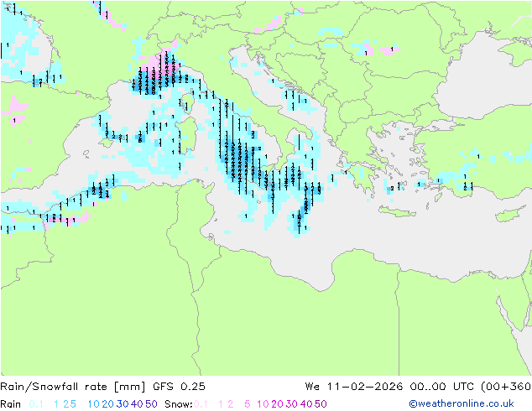Open the weatheronline.co.uk copyright link
The image size is (532, 411).
[x=461, y=403]
